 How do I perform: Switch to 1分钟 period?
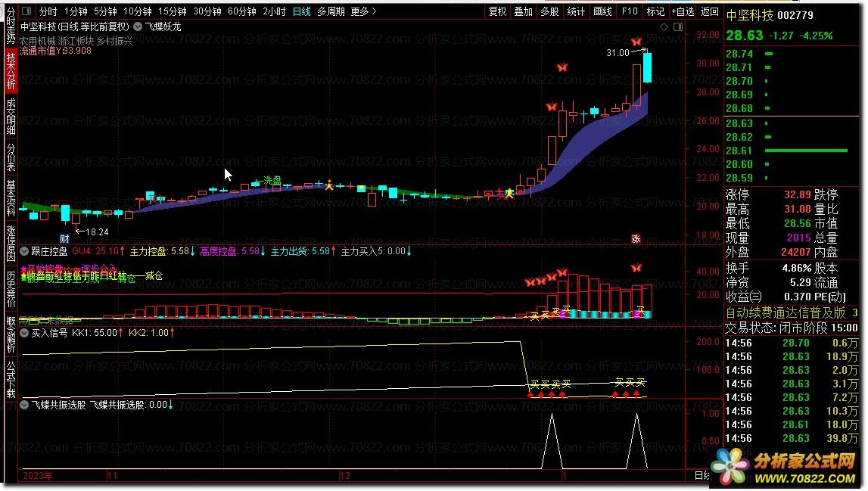click(x=76, y=11)
